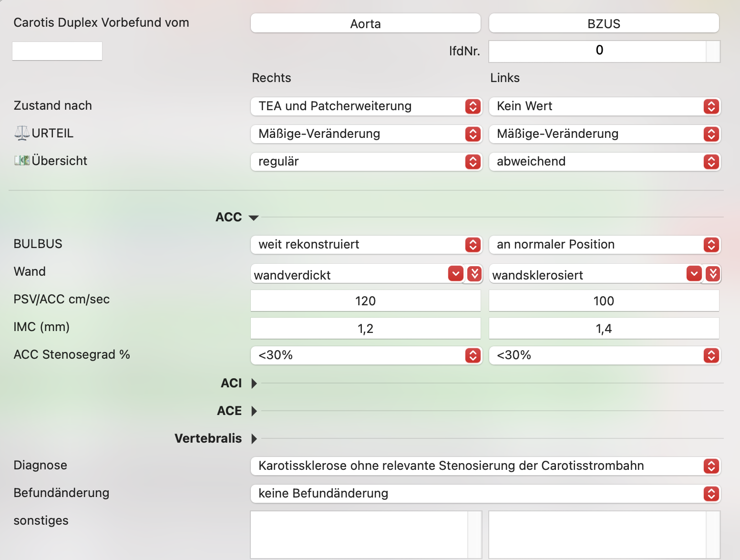Image resolution: width=740 pixels, height=560 pixels.
Task: Click stepper arrows of keine Befundänderung popup
Action: [x=711, y=494]
